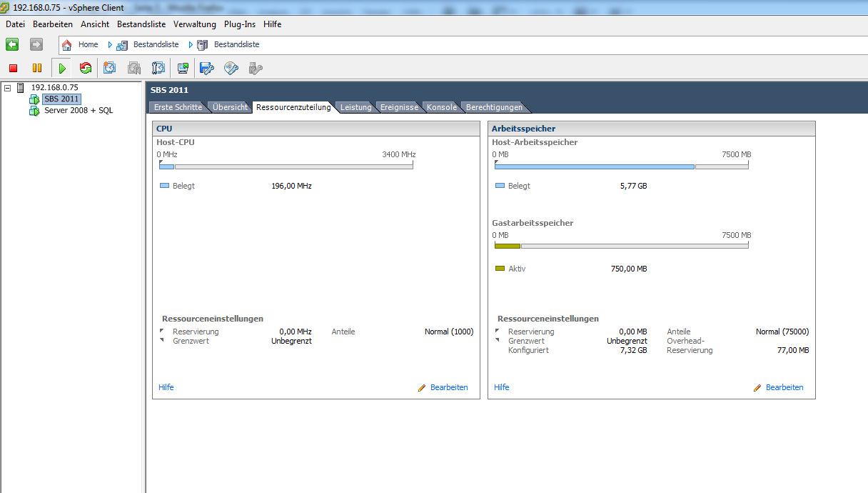Click second Bestandsliste breadcrumb text
The image size is (868, 493).
(237, 44)
